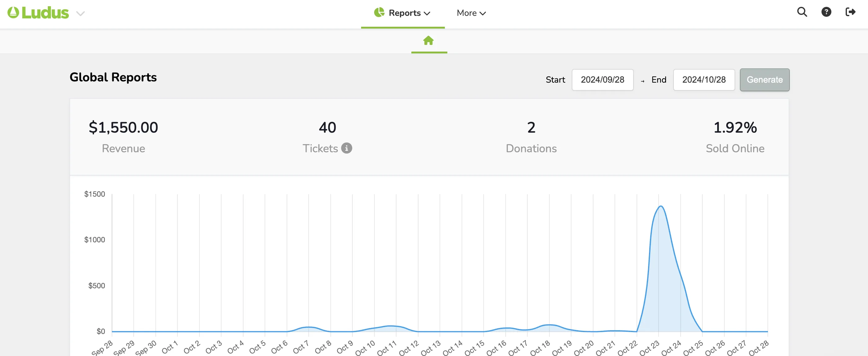The image size is (868, 356).
Task: Click the Sep 28 axis label
Action: click(102, 348)
